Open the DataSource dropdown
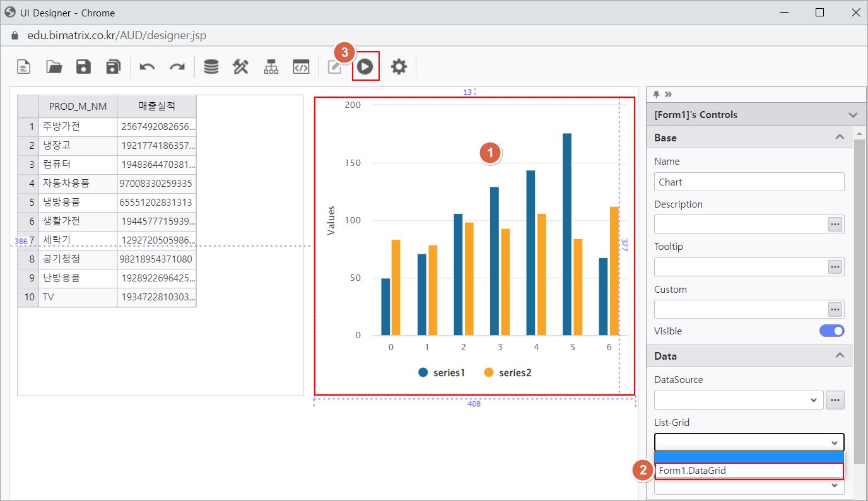 coord(739,400)
